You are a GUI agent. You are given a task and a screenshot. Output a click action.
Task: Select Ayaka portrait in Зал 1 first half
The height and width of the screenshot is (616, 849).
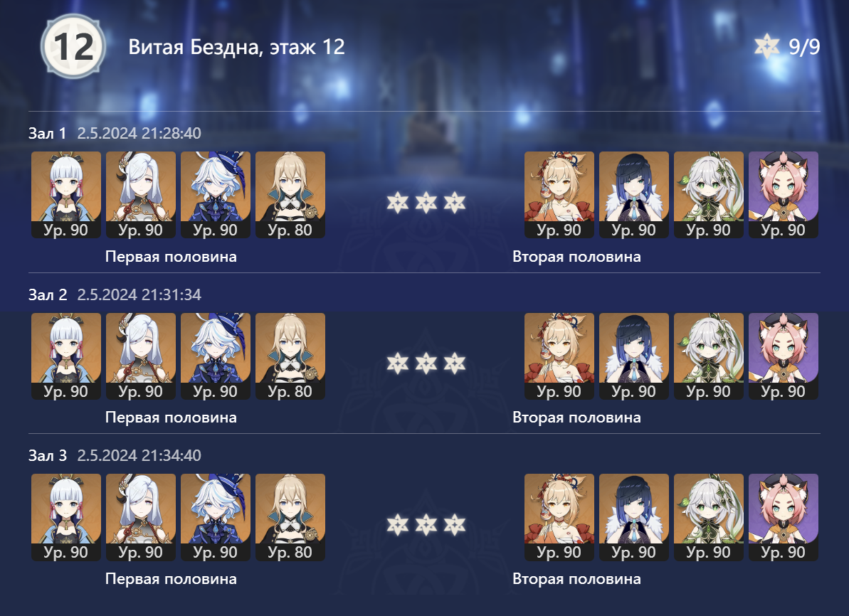[x=66, y=195]
